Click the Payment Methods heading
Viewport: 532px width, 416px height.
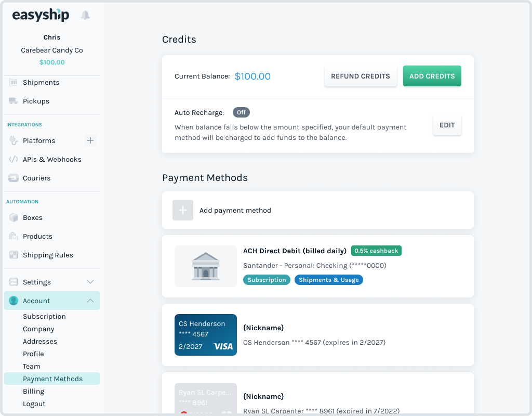[205, 178]
